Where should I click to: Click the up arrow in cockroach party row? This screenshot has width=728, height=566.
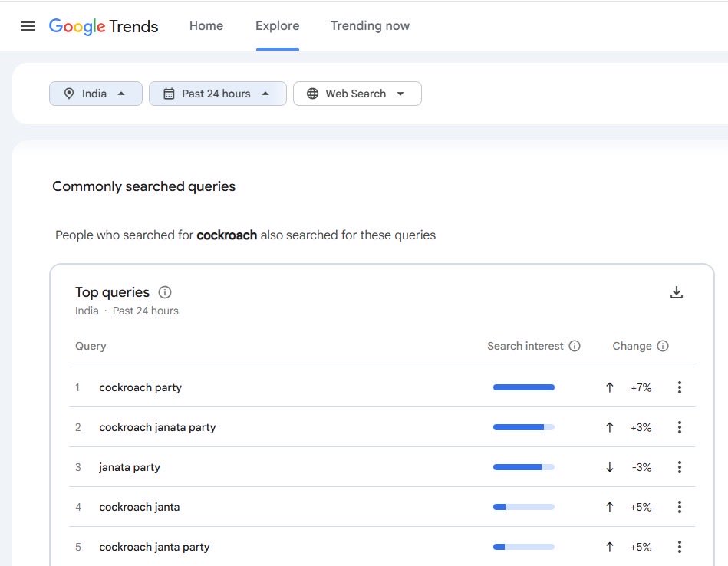coord(610,387)
